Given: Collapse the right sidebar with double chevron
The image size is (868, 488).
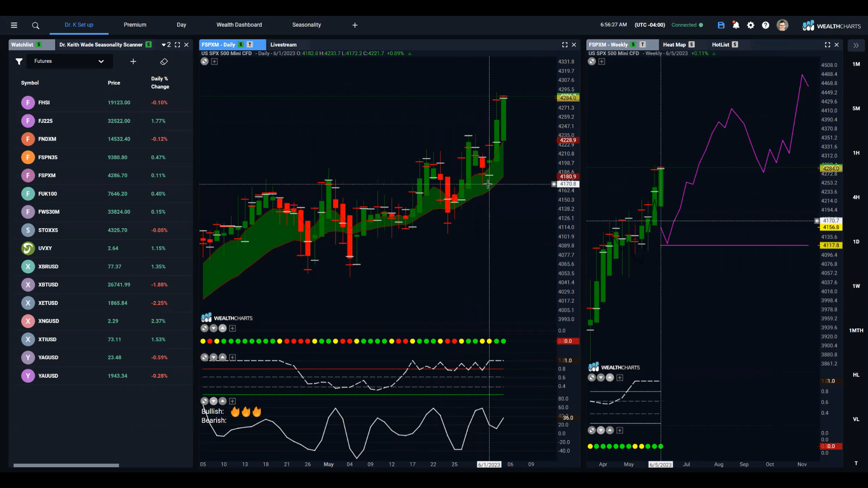Looking at the screenshot, I should 856,45.
